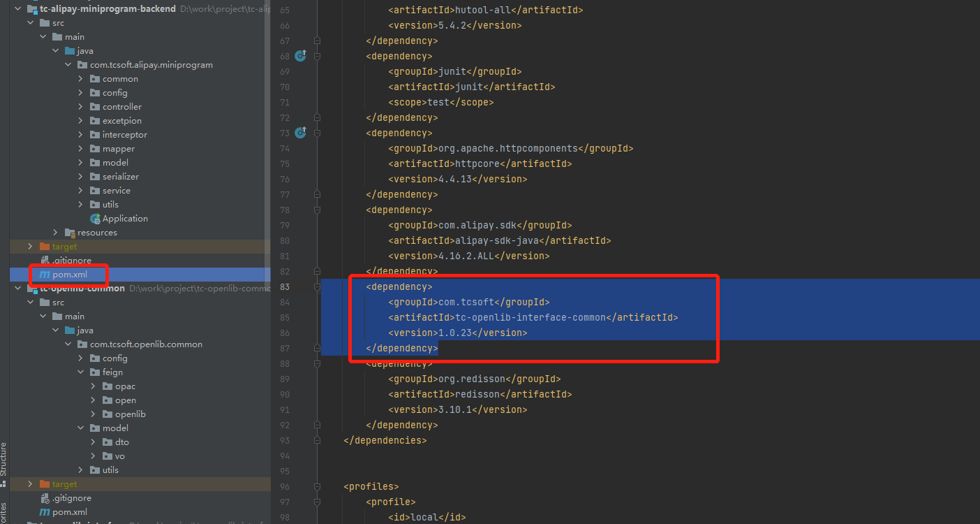This screenshot has height=524, width=980.
Task: Select config package under com.tcsoft.openlib.common
Action: 114,358
